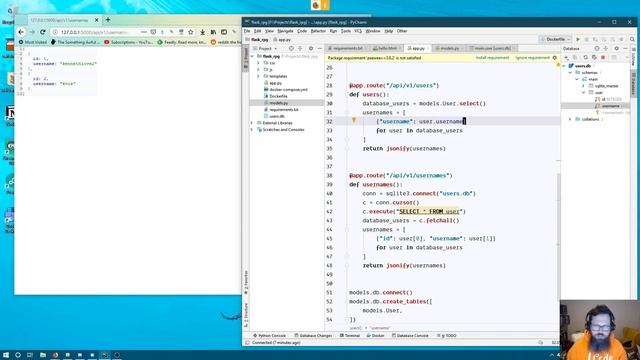Click Ignore requirement link
The height and width of the screenshot is (360, 640).
click(533, 58)
